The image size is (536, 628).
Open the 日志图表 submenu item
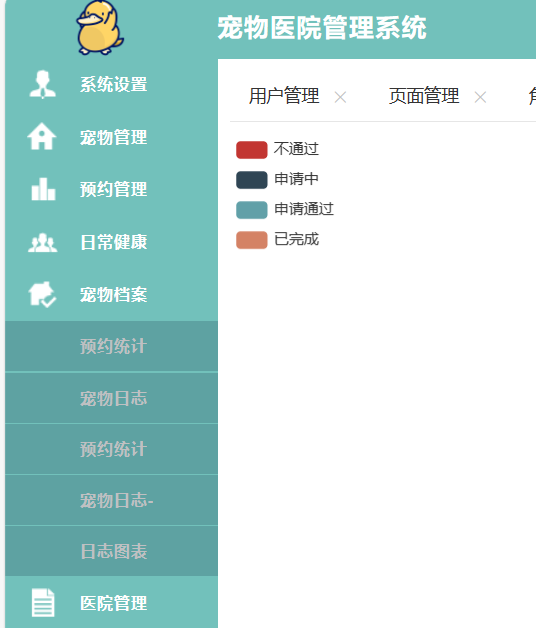(x=111, y=551)
